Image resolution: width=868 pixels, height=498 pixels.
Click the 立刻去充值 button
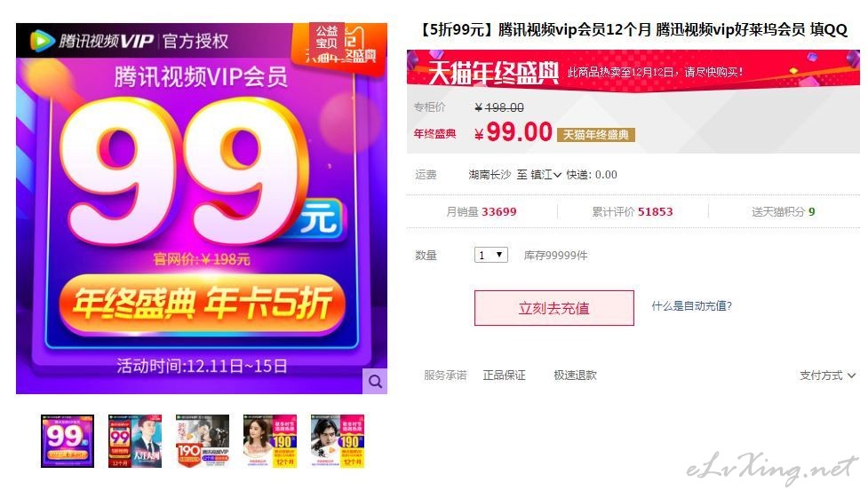(x=554, y=308)
